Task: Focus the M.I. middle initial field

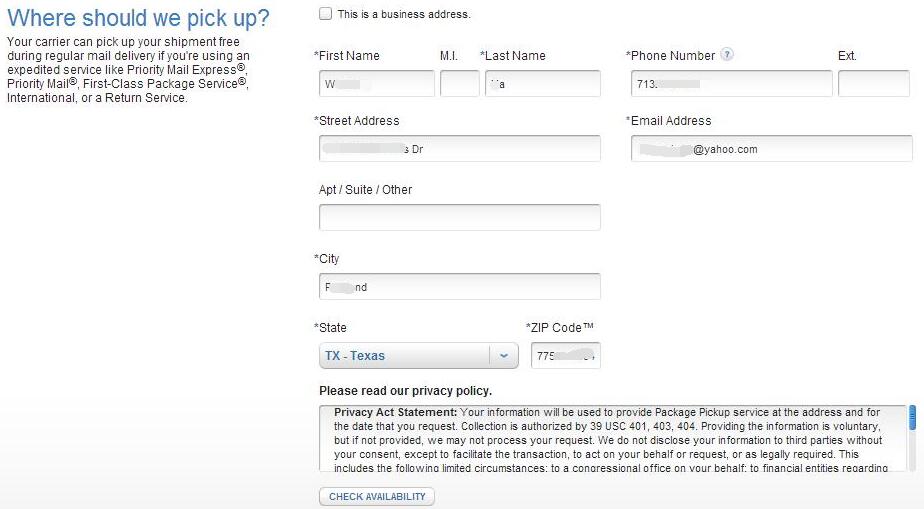Action: (460, 84)
